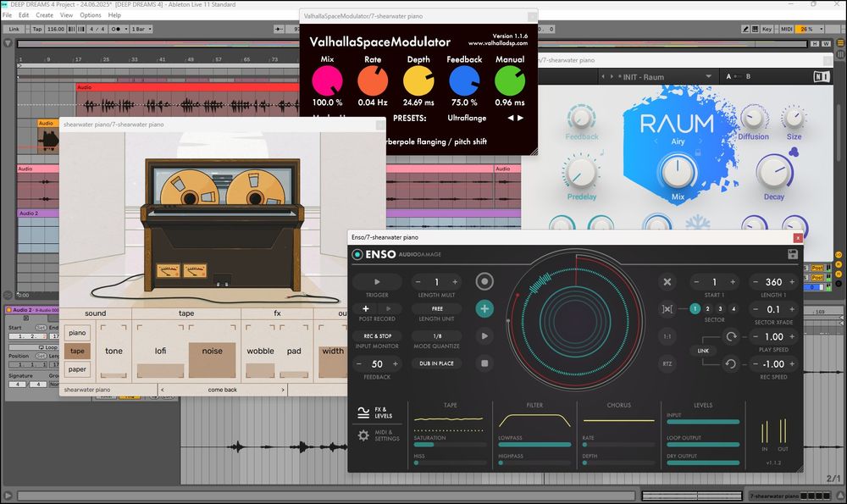Click the Enso clear loop X button
The width and height of the screenshot is (847, 504).
point(667,281)
